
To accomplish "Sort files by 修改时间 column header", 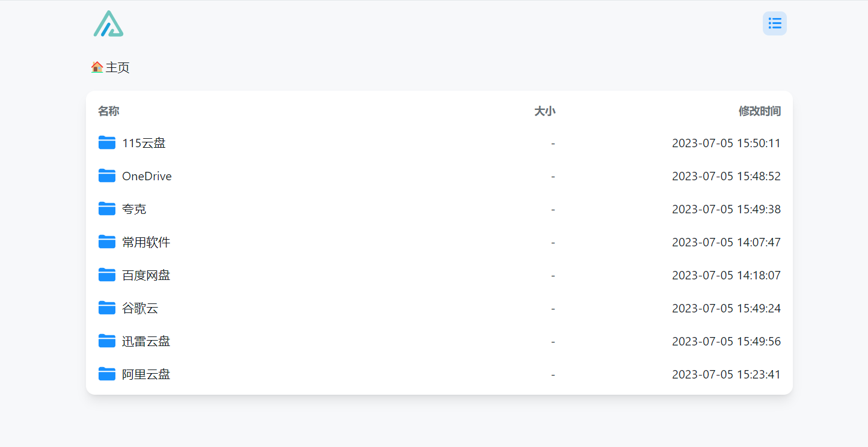I will pyautogui.click(x=760, y=111).
